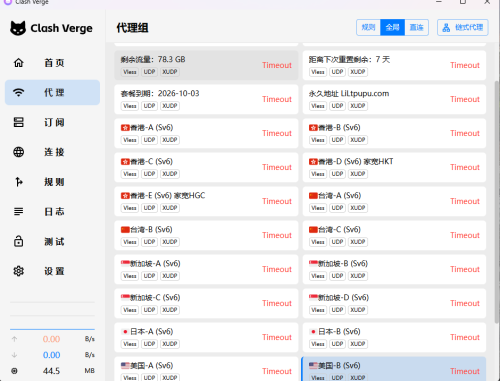Image resolution: width=500 pixels, height=381 pixels.
Task: Select the 台湾-A (Sv6) proxy node
Action: [x=394, y=201]
